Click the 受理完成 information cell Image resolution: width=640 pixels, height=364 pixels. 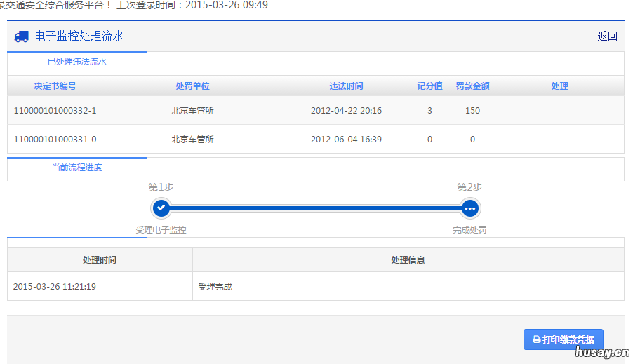pos(215,286)
